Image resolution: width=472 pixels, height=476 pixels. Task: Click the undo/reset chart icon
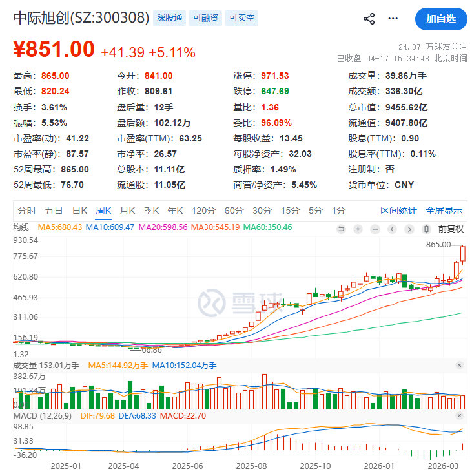point(341,229)
